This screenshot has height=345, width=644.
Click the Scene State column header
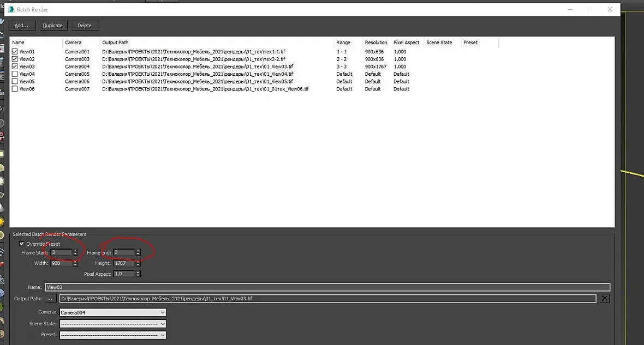(x=442, y=43)
